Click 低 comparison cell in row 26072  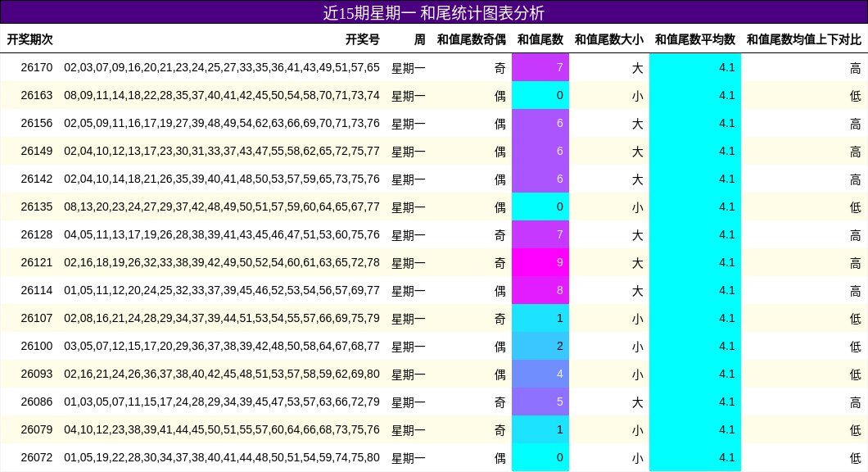click(x=855, y=457)
